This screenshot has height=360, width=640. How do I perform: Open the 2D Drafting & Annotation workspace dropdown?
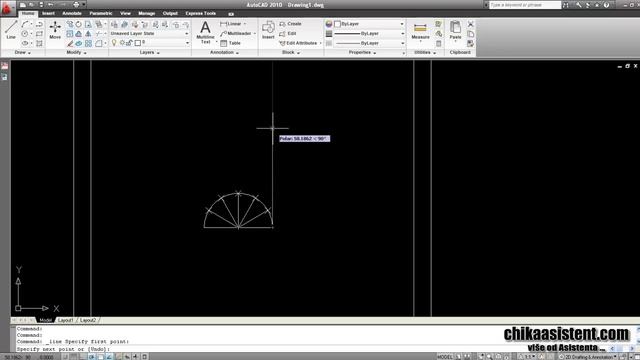(x=588, y=357)
